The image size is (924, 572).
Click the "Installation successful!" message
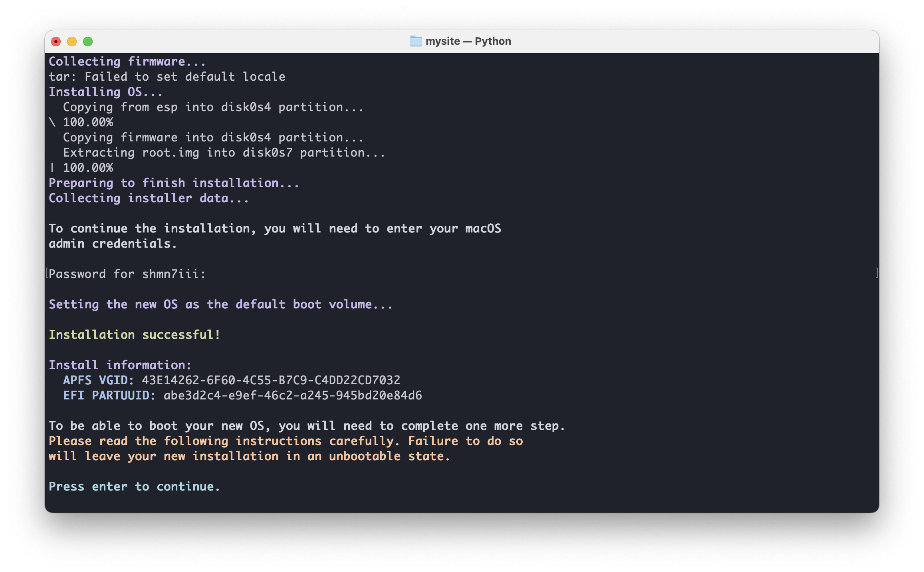pyautogui.click(x=134, y=335)
